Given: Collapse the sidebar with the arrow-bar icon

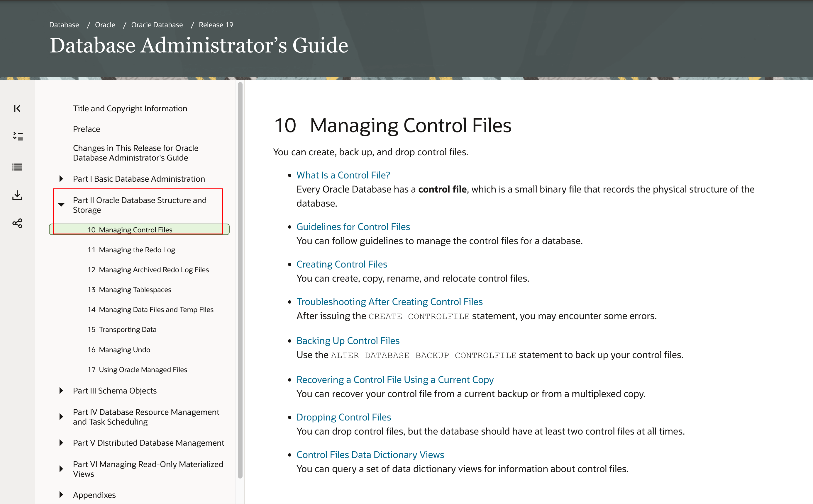Looking at the screenshot, I should click(17, 108).
